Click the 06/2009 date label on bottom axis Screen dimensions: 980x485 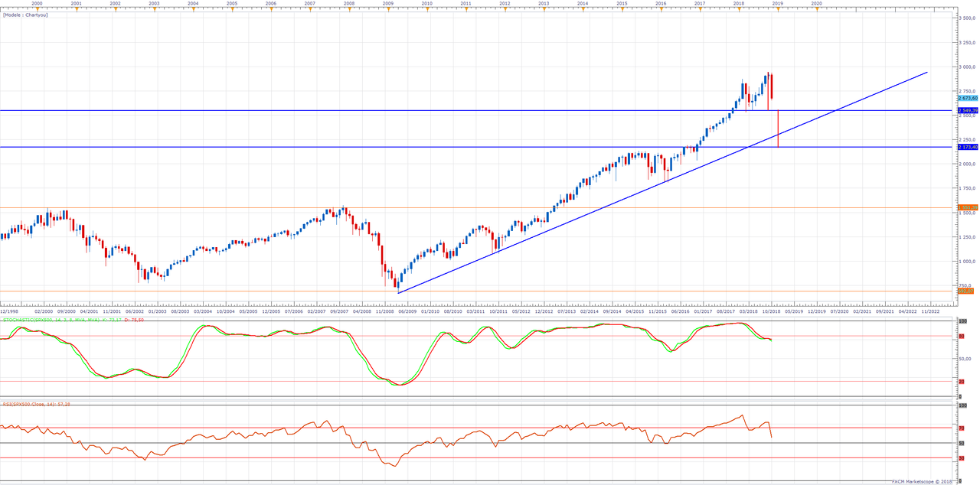tap(407, 311)
